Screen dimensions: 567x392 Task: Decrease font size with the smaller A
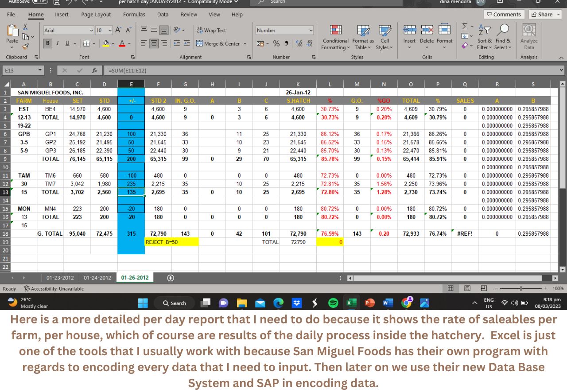pyautogui.click(x=128, y=30)
